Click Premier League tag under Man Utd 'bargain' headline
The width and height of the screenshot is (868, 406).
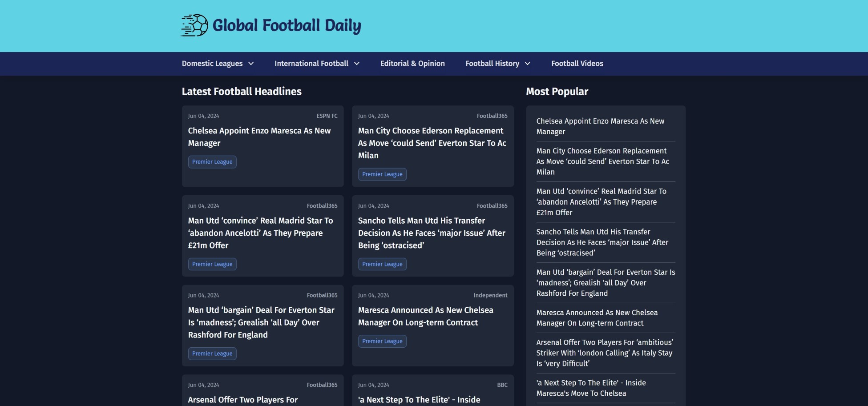[212, 354]
